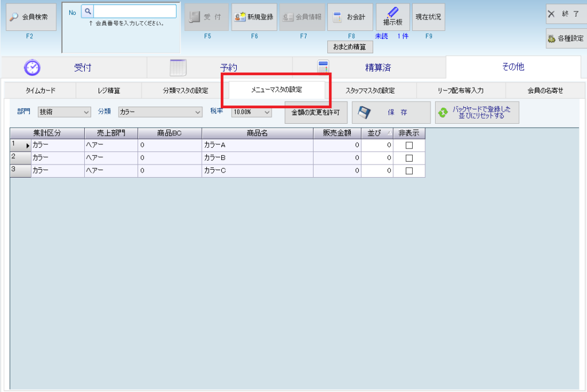Click the 終了 exit button

click(565, 14)
